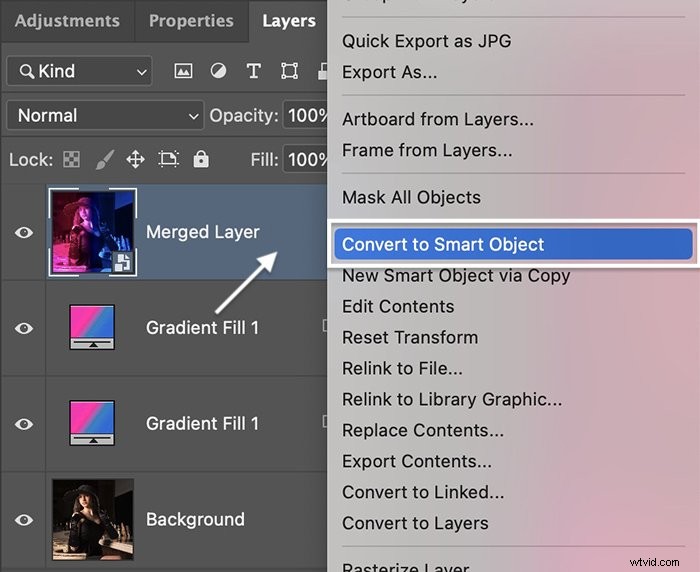Choose Export As... menu item
The width and height of the screenshot is (700, 572).
click(390, 72)
